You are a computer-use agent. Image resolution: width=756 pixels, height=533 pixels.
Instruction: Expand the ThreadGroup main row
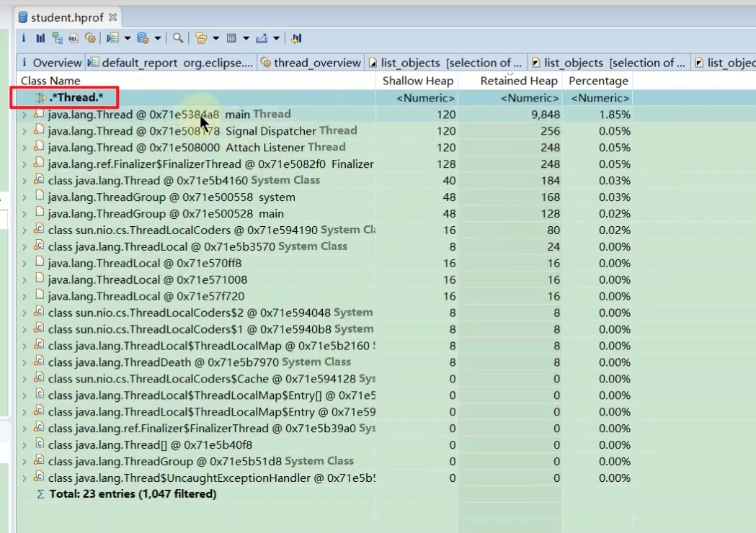pos(24,214)
